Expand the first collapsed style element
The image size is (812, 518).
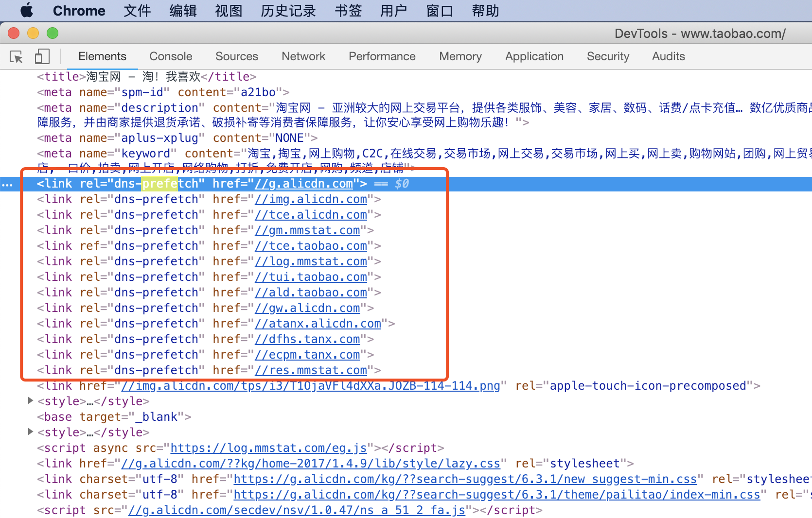[x=30, y=400]
